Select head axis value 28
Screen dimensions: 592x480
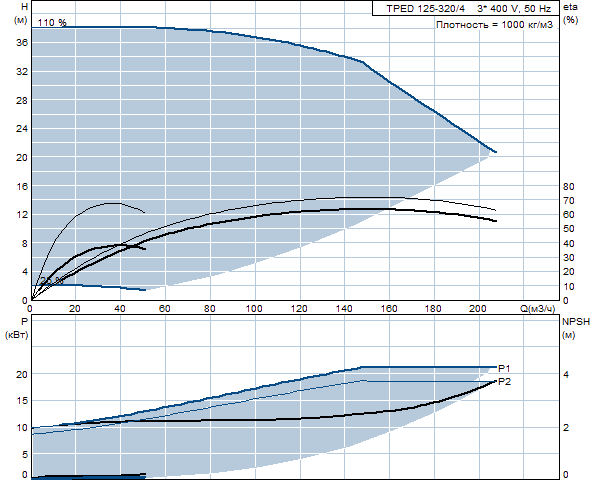[22, 100]
